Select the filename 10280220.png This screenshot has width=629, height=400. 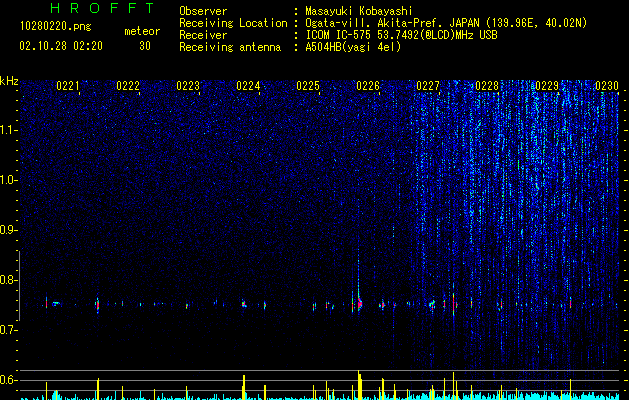pyautogui.click(x=56, y=27)
